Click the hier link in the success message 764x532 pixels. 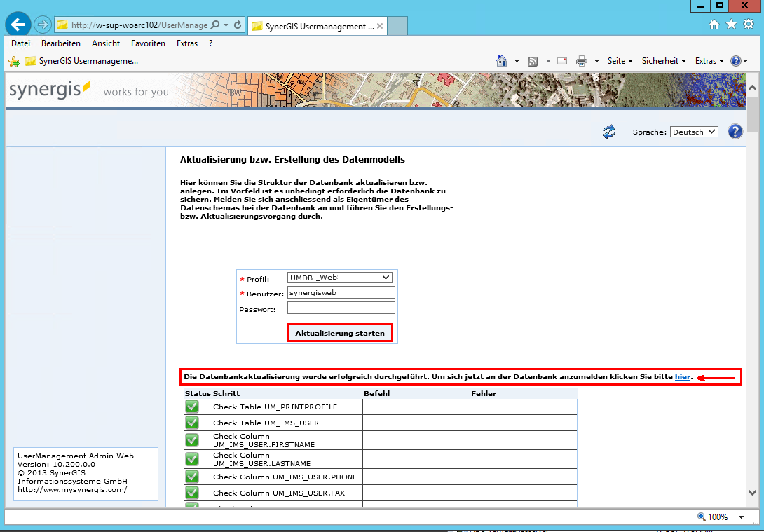point(682,376)
